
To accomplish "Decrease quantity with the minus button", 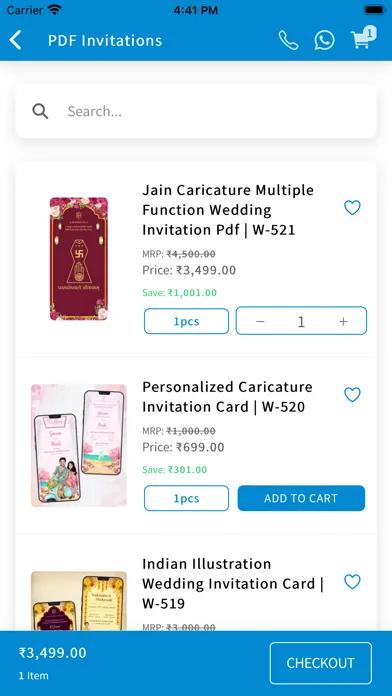I will [x=261, y=321].
